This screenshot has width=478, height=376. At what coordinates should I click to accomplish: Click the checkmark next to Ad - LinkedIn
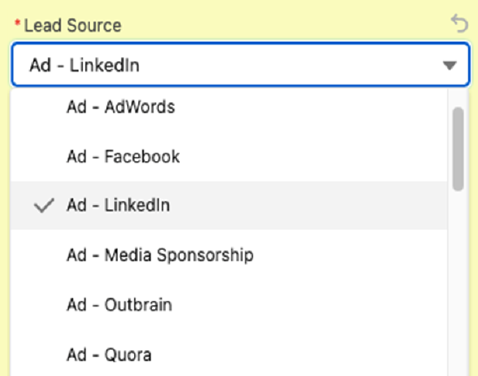coord(44,205)
